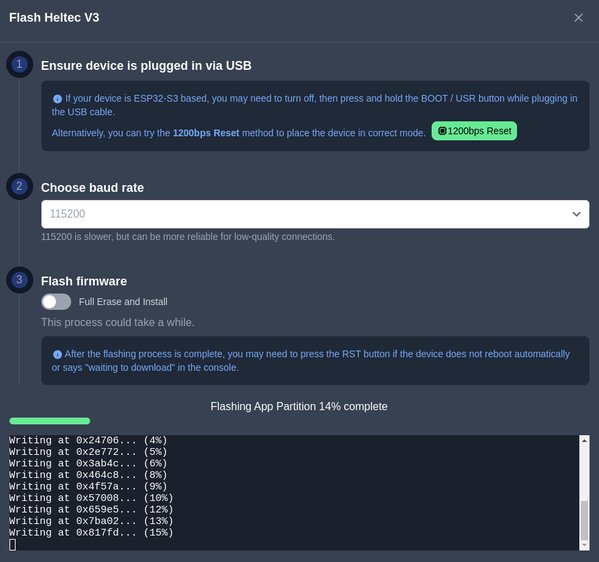Click 'Flash firmware' heading
The image size is (599, 562).
pos(84,281)
